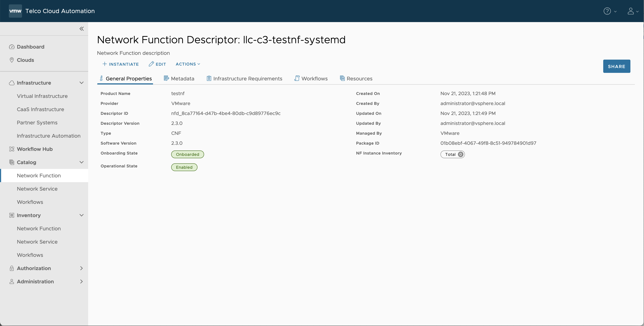Image resolution: width=644 pixels, height=326 pixels.
Task: Toggle sidebar collapse arrow
Action: pyautogui.click(x=81, y=29)
